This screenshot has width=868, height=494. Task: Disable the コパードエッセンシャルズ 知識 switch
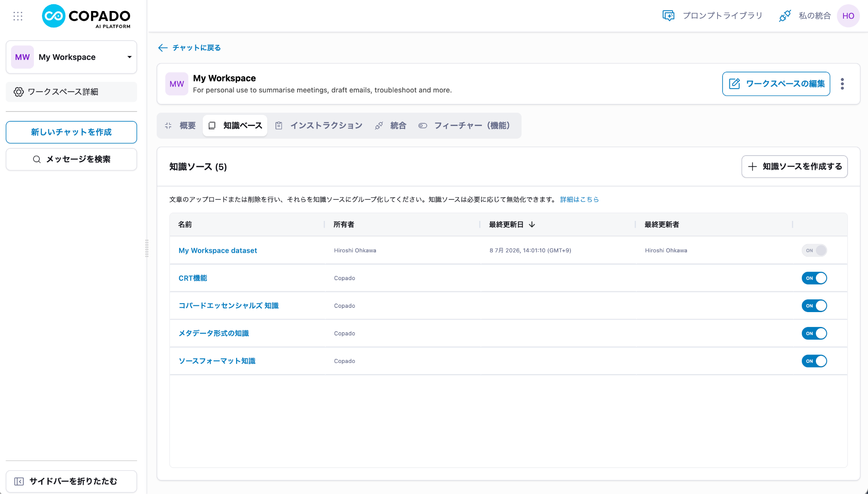(x=814, y=306)
